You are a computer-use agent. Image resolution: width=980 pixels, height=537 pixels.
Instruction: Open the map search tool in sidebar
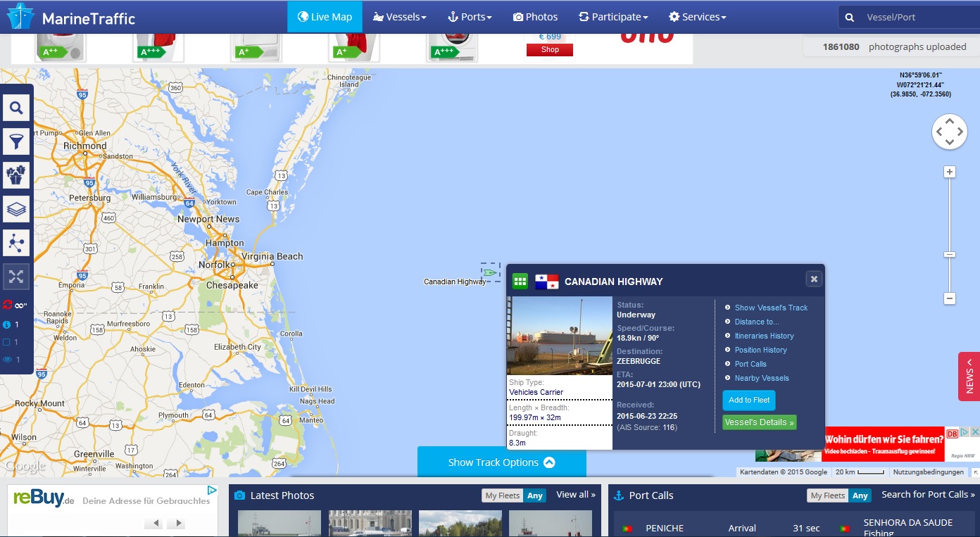[x=16, y=108]
